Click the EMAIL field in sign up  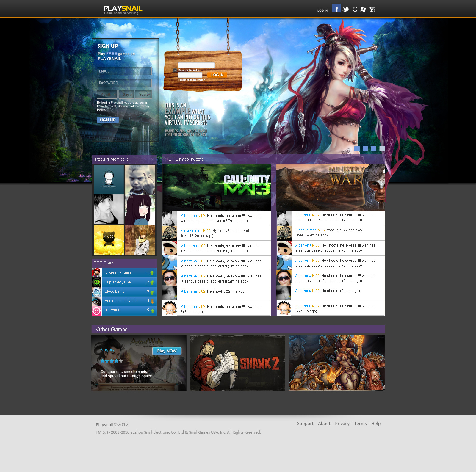point(124,71)
